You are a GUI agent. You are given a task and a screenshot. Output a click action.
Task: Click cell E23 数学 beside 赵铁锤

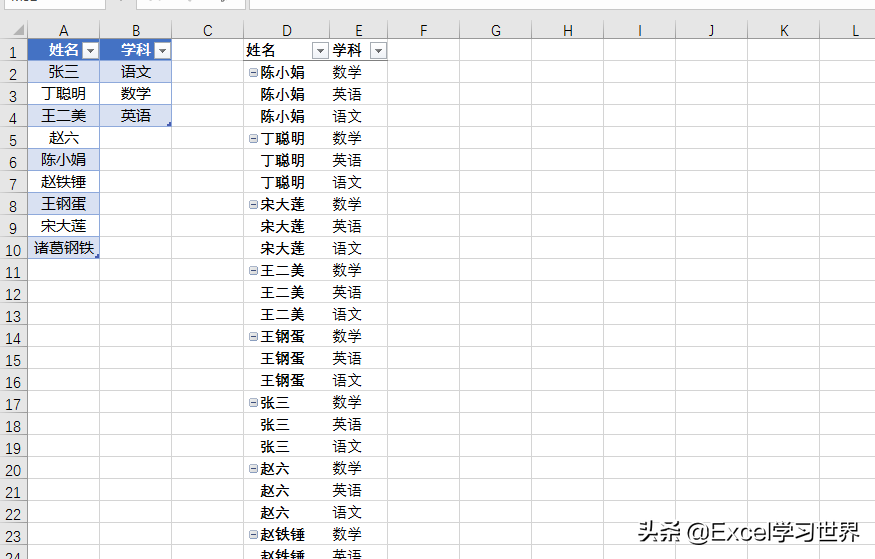[358, 534]
